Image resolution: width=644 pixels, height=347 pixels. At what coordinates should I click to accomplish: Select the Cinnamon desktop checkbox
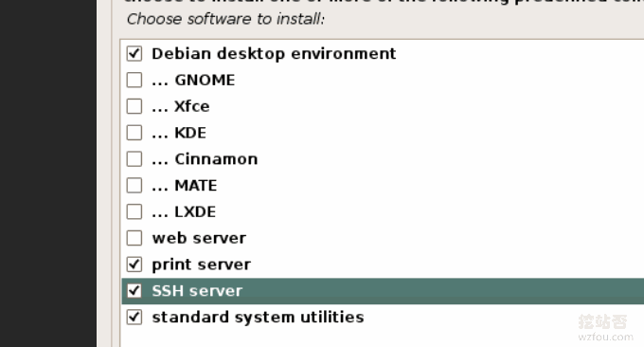pyautogui.click(x=134, y=159)
